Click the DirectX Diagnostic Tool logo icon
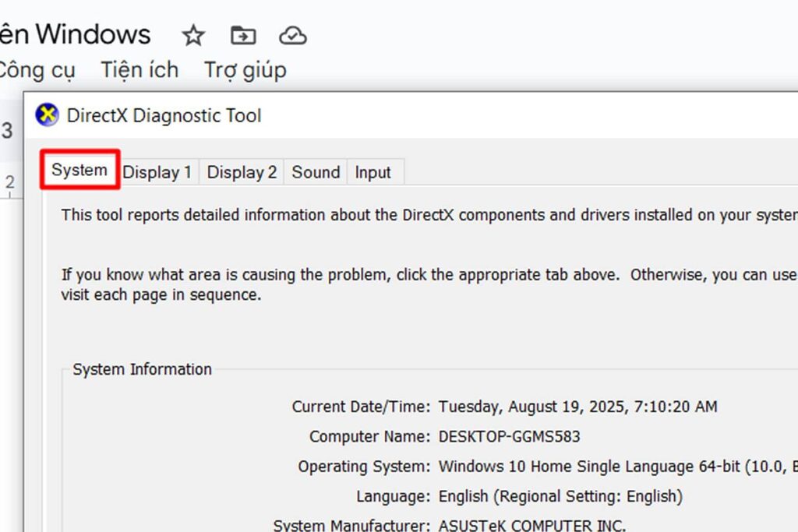 tap(48, 115)
